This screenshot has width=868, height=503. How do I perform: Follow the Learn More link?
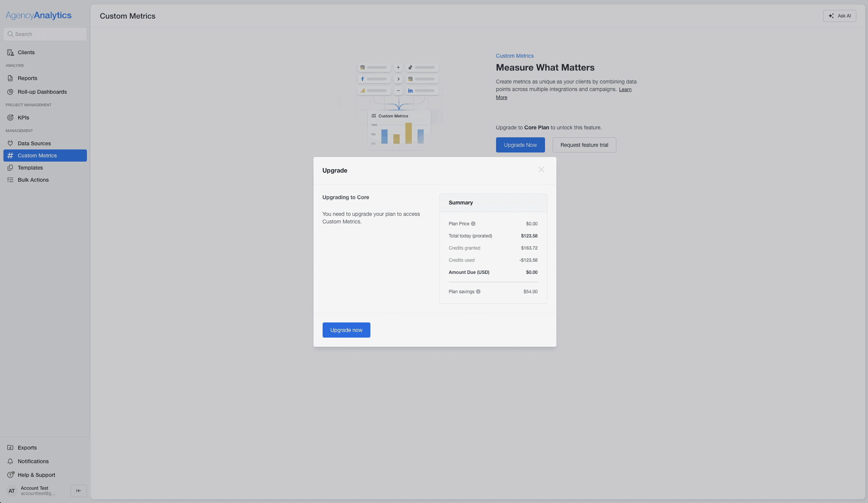point(625,90)
